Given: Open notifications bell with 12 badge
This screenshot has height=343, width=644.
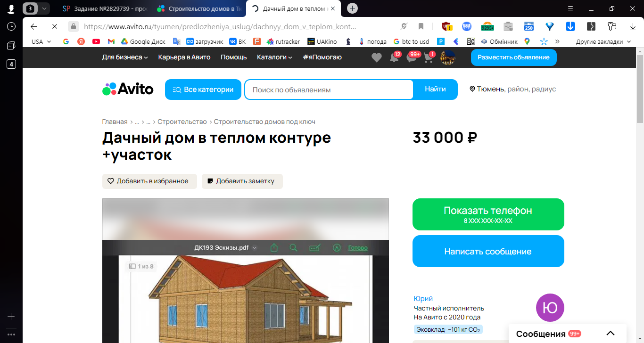Looking at the screenshot, I should click(x=394, y=57).
